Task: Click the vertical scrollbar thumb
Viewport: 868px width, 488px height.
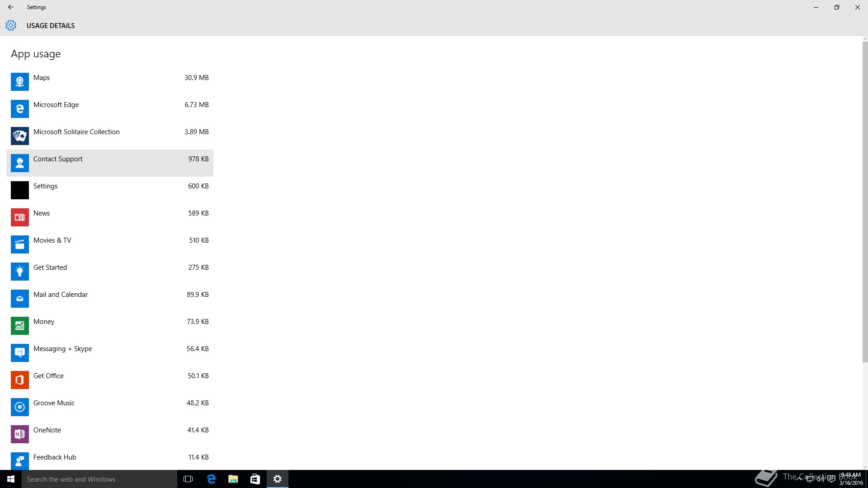Action: [x=865, y=202]
